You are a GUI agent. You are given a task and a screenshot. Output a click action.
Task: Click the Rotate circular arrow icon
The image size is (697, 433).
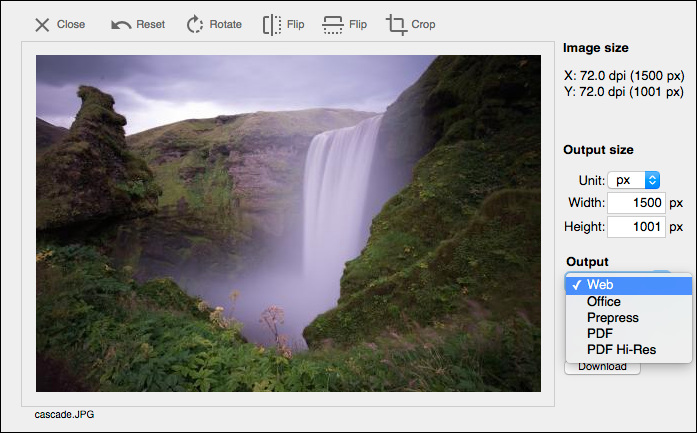coord(195,24)
